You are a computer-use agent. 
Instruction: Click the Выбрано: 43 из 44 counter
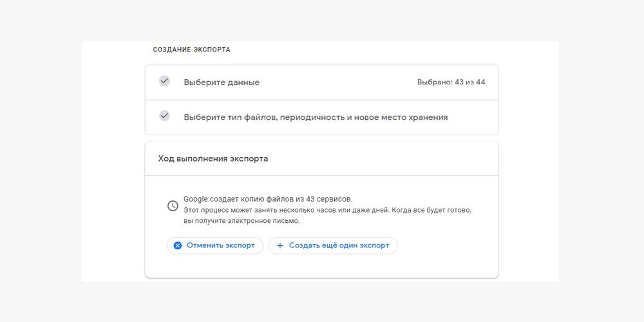pos(451,82)
